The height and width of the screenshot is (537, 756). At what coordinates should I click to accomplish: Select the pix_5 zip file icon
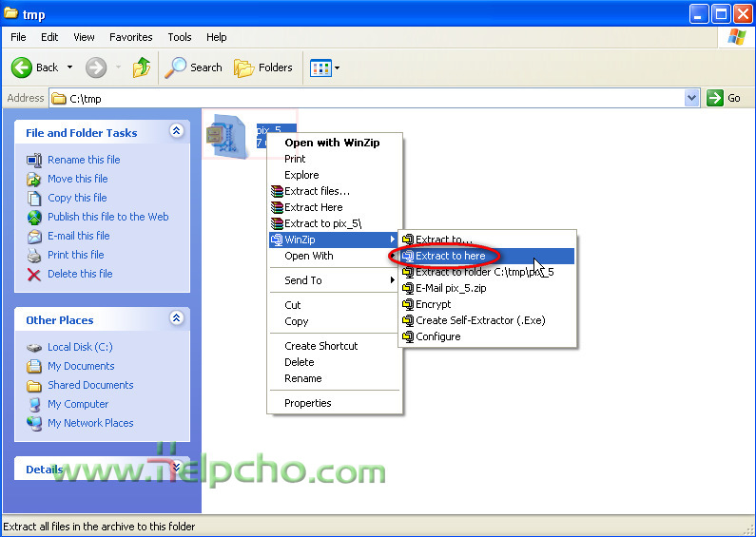[x=226, y=136]
